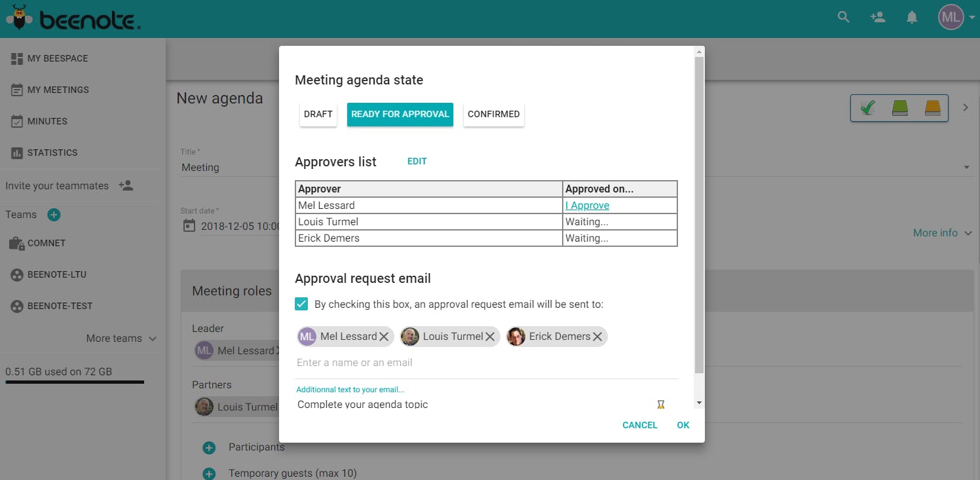Set agenda state to Draft

pos(318,114)
